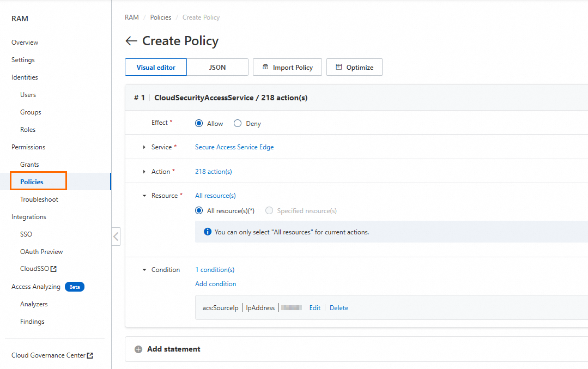Collapse the Condition section arrow
The width and height of the screenshot is (588, 369).
pos(144,270)
